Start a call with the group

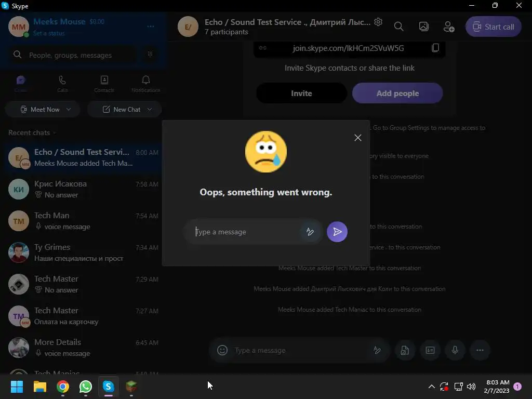[494, 26]
